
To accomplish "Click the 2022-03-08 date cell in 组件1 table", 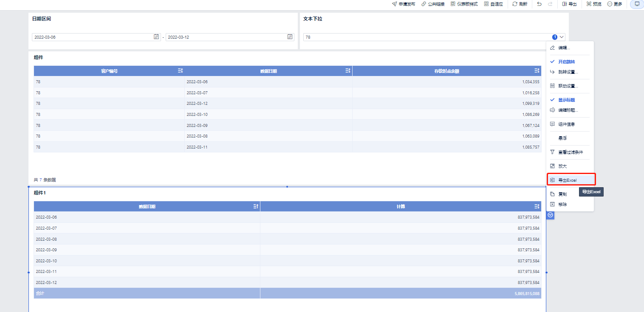I will click(147, 239).
